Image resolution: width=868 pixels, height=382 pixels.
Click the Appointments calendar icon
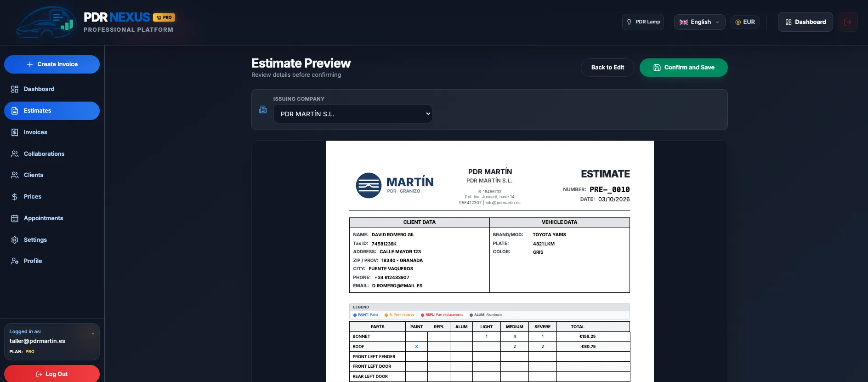[x=15, y=218]
